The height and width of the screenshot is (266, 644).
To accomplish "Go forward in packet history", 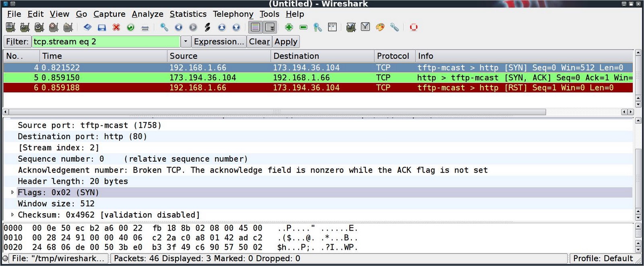I will point(193,27).
